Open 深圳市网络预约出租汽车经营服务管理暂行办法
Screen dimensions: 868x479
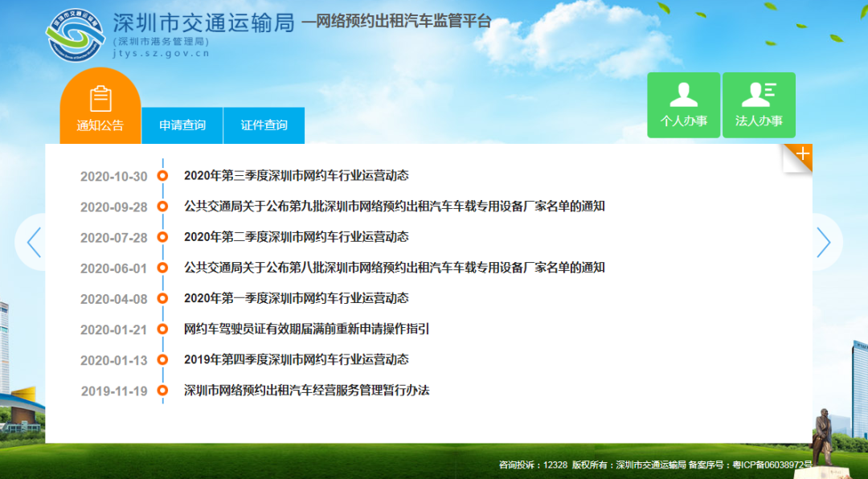306,391
